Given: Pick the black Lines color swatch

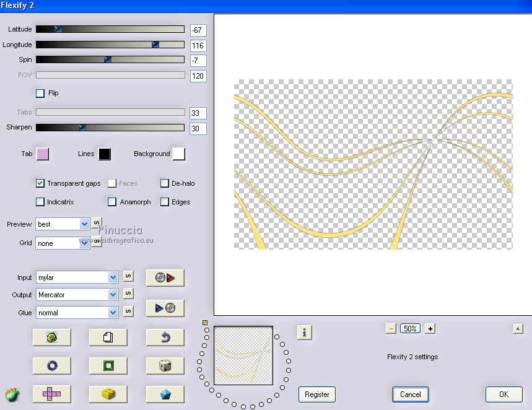Looking at the screenshot, I should click(105, 154).
